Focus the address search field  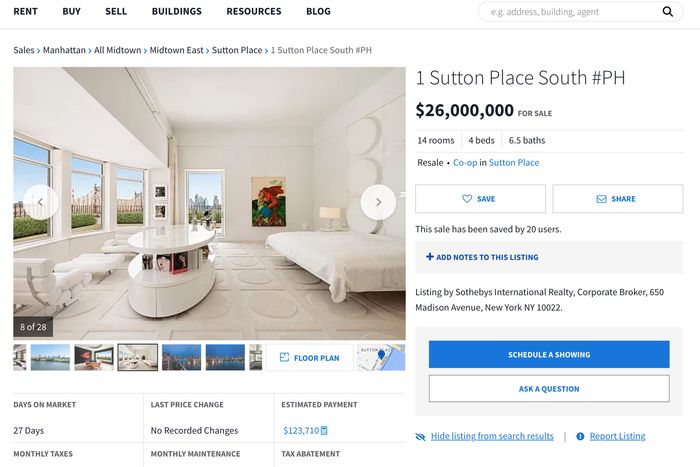point(569,12)
